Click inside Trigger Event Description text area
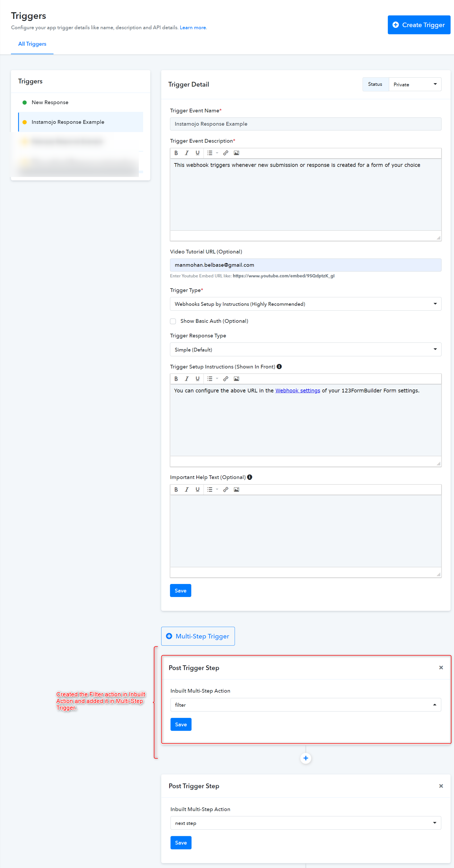The image size is (454, 868). pyautogui.click(x=306, y=195)
